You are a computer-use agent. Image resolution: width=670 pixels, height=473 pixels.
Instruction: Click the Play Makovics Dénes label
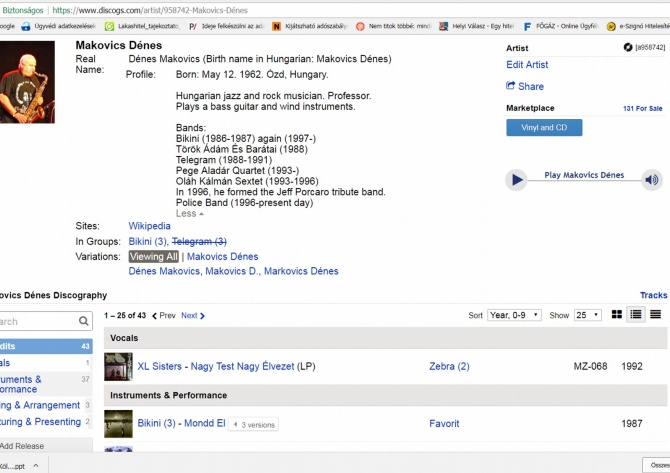point(584,175)
